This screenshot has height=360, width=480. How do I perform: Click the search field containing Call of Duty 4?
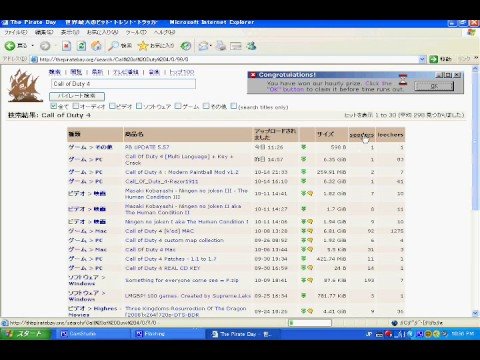(123, 84)
